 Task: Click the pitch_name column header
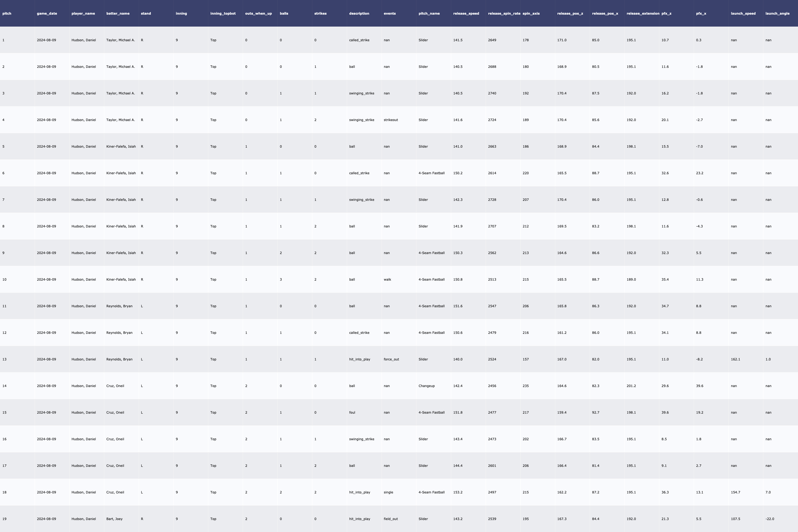[x=429, y=14]
